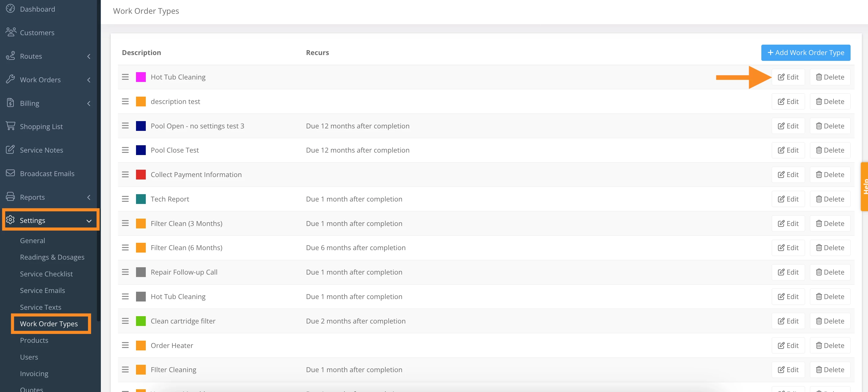Click the Dashboard gauge icon
The width and height of the screenshot is (868, 392).
pyautogui.click(x=10, y=9)
